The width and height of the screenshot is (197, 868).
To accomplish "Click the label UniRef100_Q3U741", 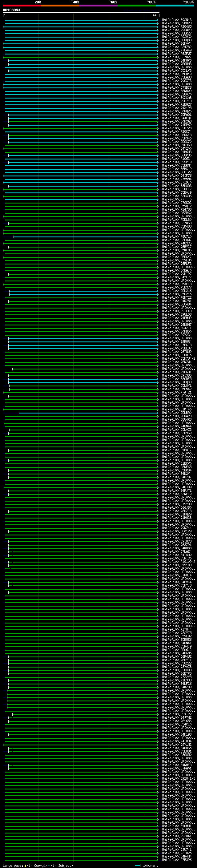I will pyautogui.click(x=177, y=850).
